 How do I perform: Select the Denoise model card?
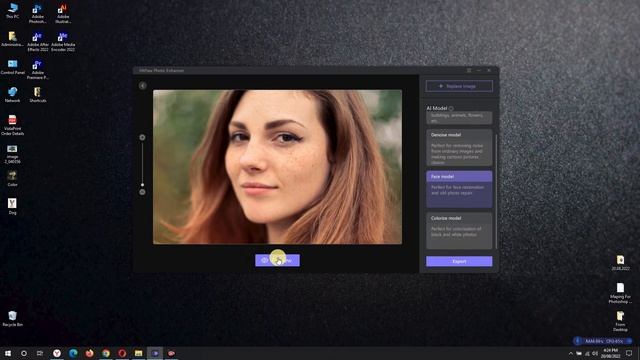click(459, 148)
